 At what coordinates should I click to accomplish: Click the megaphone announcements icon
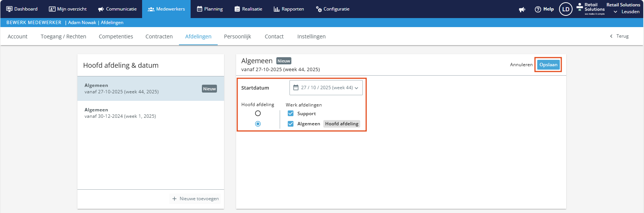tap(522, 9)
